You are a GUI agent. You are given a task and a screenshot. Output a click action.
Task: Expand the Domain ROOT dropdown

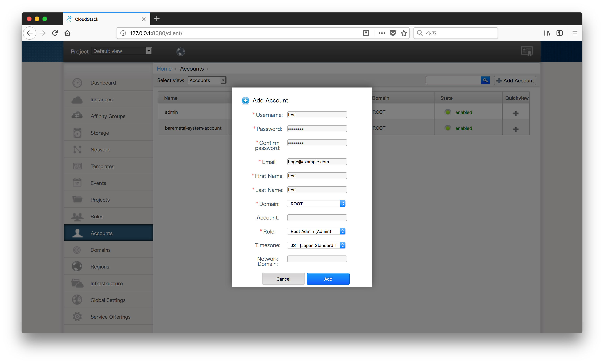point(316,204)
